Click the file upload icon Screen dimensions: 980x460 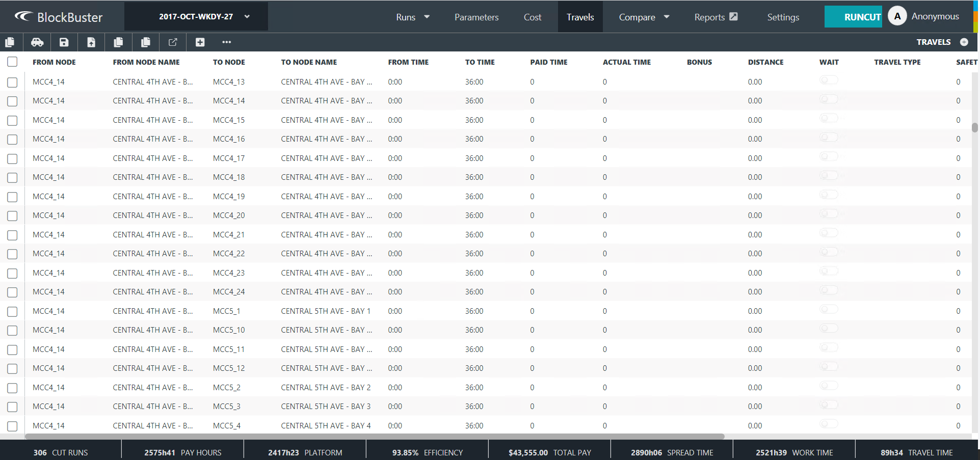91,42
